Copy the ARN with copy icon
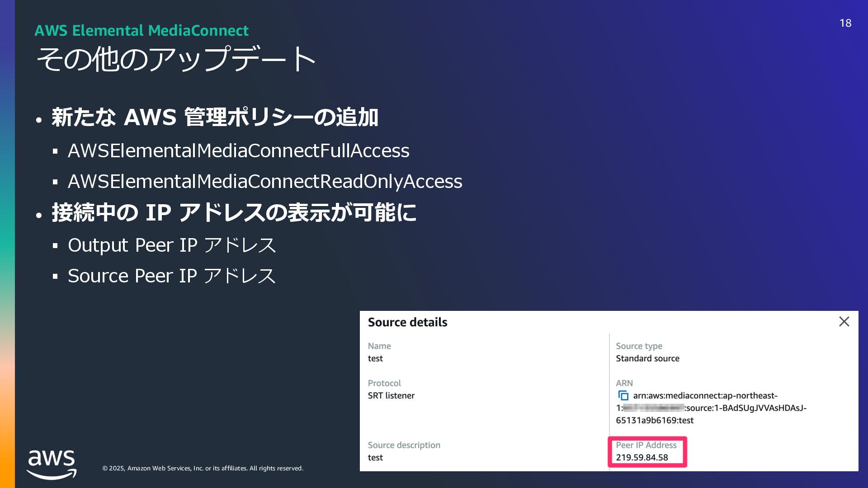Image resolution: width=868 pixels, height=488 pixels. click(x=623, y=396)
